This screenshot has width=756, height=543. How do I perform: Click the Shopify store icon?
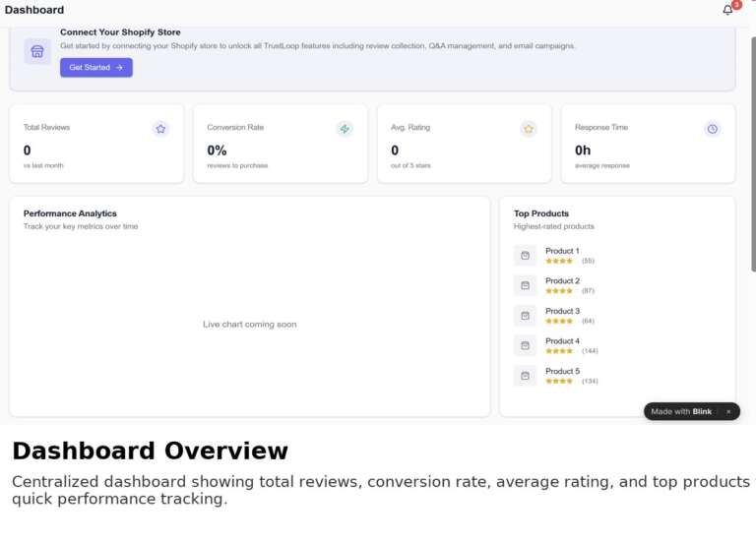coord(37,51)
